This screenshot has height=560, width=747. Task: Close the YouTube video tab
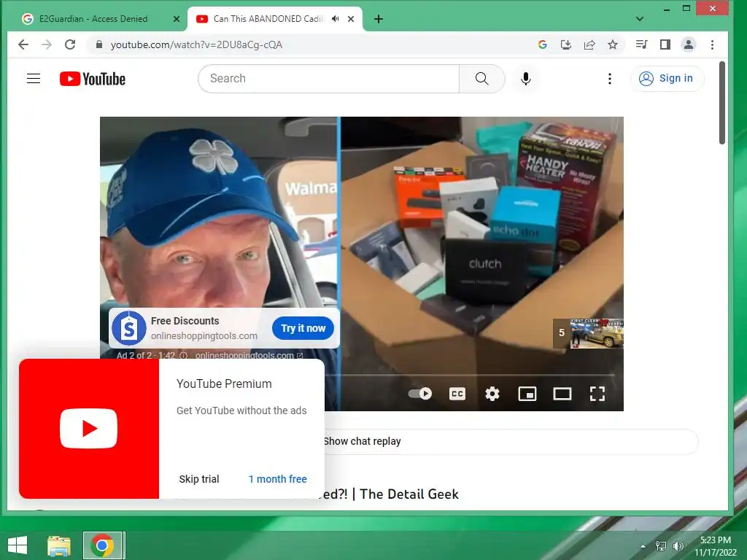(x=351, y=19)
